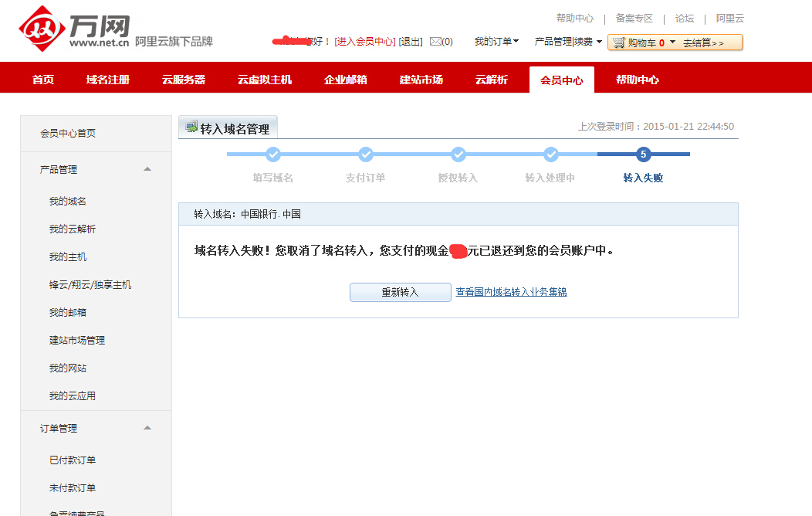
Task: Open 帮助中心 in red nav bar
Action: tap(638, 80)
